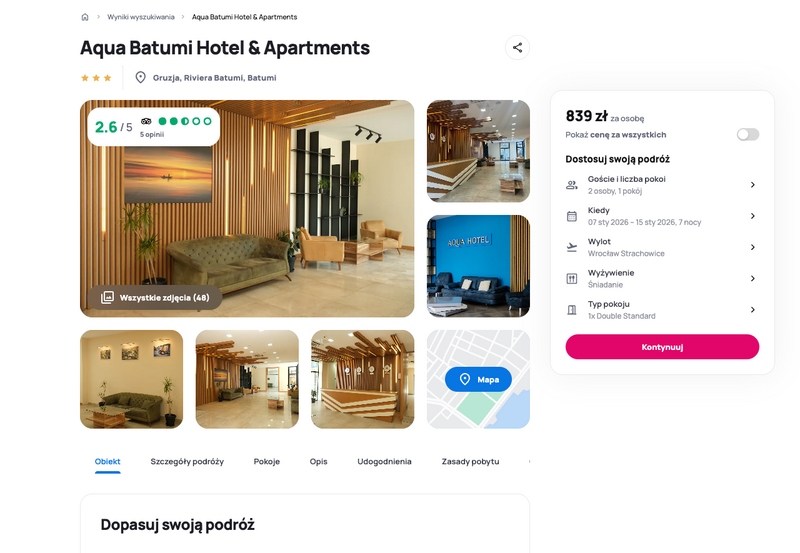Expand the Goście i liczba pokoi chevron
The image size is (800, 553).
(753, 185)
